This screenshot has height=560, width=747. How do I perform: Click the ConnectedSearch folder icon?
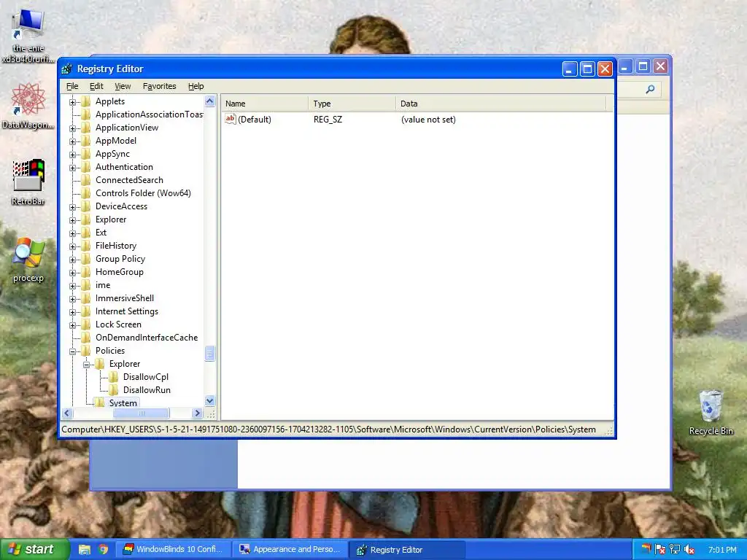point(86,180)
